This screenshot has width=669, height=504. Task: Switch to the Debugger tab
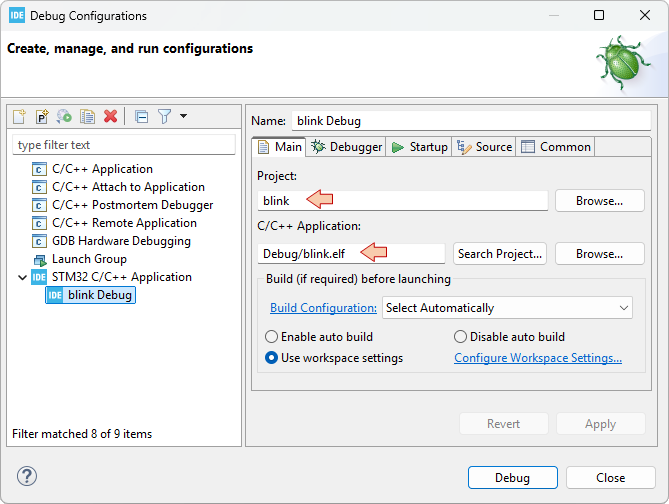pyautogui.click(x=346, y=147)
